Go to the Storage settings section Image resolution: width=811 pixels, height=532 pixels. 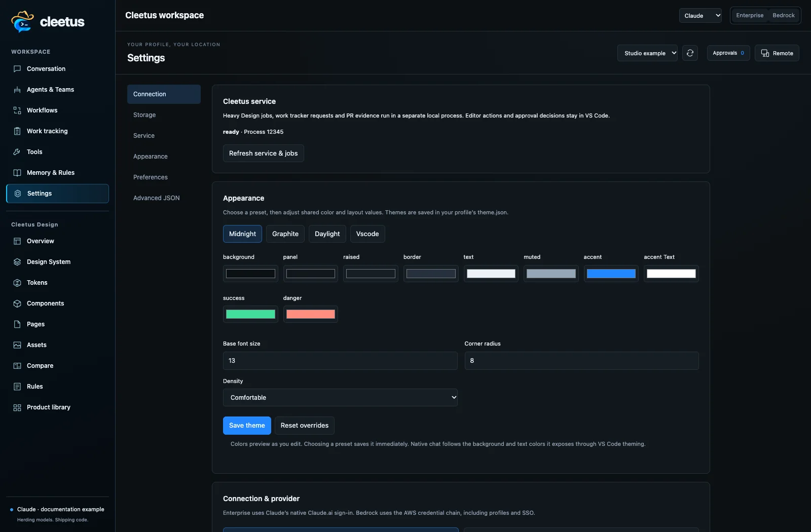[x=164, y=115]
